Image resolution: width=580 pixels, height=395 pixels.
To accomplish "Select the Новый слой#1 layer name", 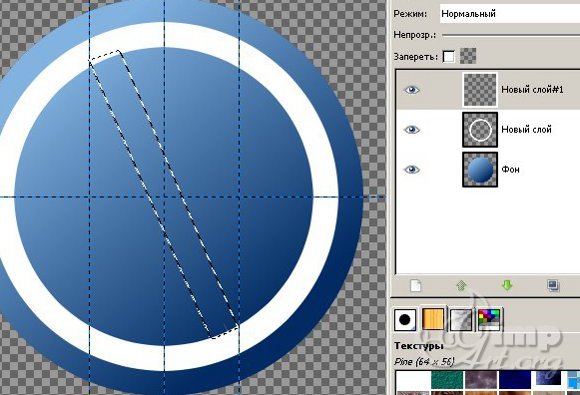I will [x=532, y=90].
